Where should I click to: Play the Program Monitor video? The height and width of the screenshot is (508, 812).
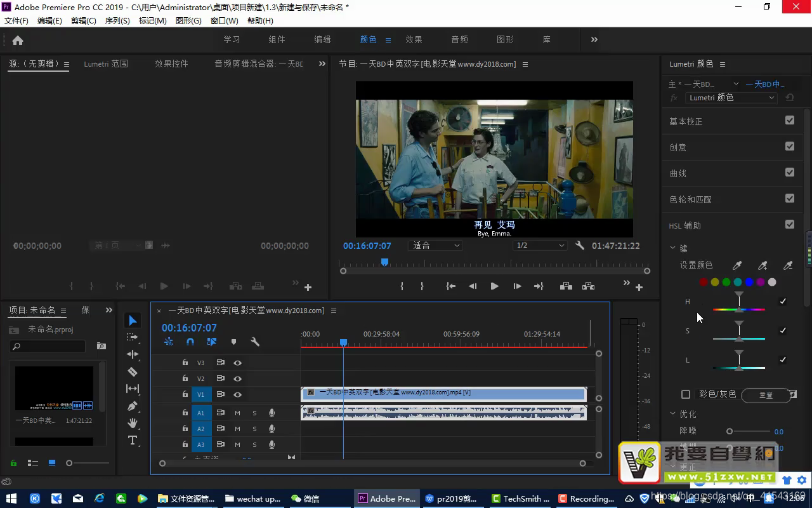click(x=494, y=286)
